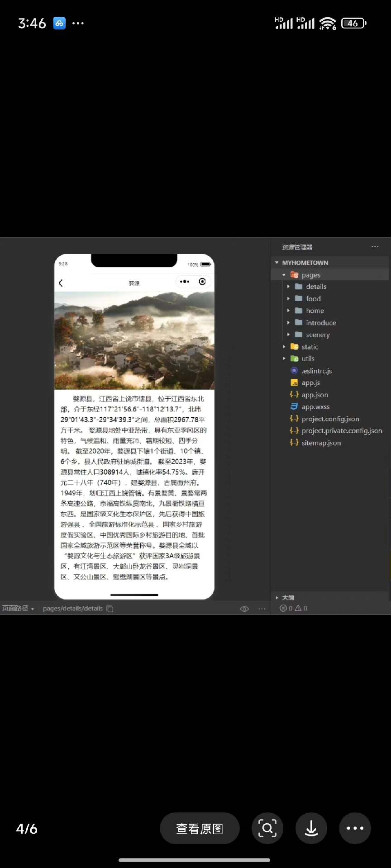Tap the status bar three dots
This screenshot has height=868, width=391.
coord(78,23)
